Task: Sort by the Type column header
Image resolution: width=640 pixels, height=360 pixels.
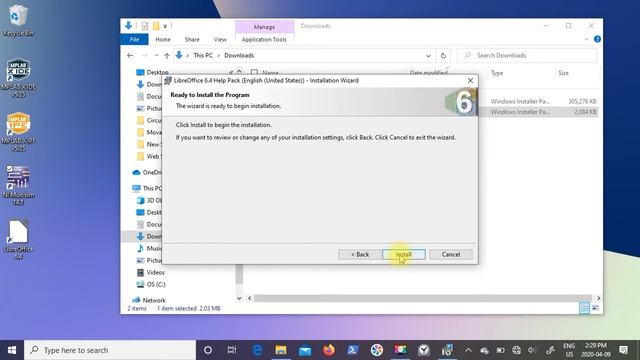Action: (x=497, y=73)
